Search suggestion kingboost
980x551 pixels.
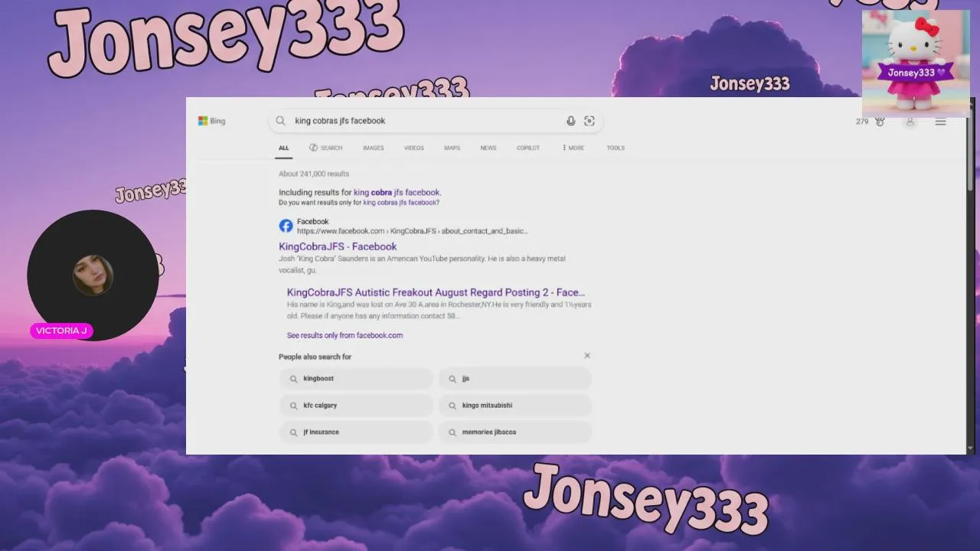tap(356, 379)
